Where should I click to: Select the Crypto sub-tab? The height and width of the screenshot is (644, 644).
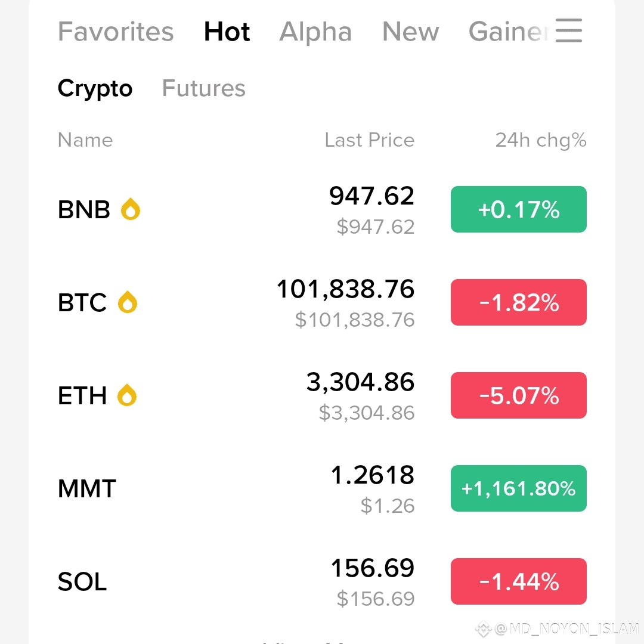[x=95, y=88]
